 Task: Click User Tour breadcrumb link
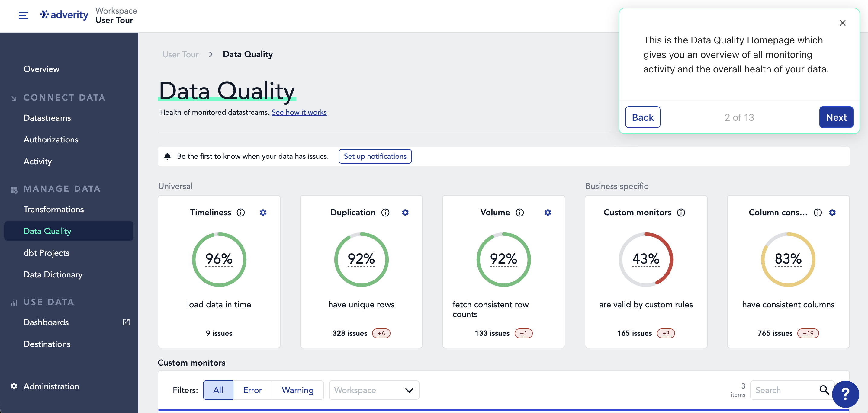coord(181,54)
